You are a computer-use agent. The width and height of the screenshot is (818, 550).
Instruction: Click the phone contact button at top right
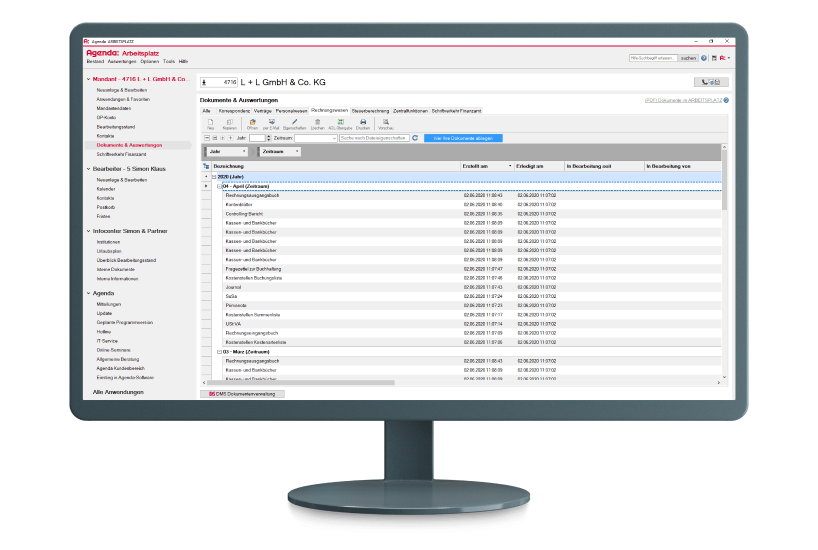click(710, 82)
